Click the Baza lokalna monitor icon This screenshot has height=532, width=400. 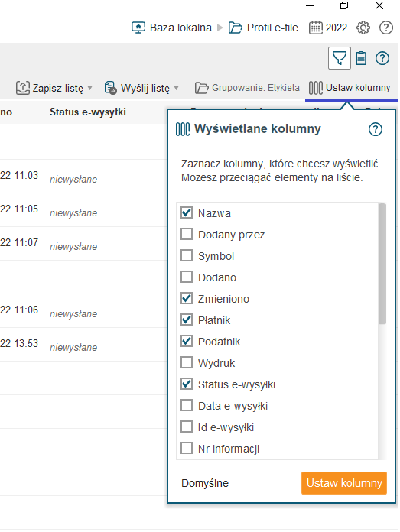(138, 28)
